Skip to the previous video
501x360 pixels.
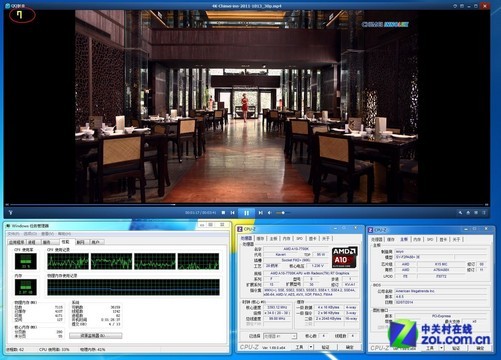(233, 213)
